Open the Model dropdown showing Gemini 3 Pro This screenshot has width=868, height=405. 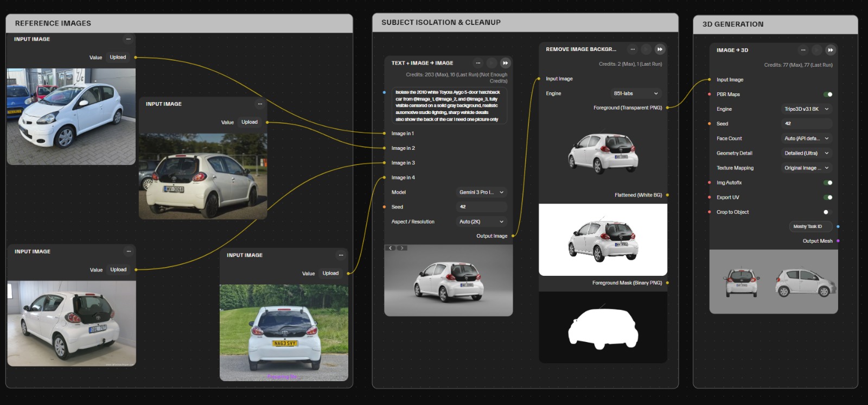[x=482, y=192]
